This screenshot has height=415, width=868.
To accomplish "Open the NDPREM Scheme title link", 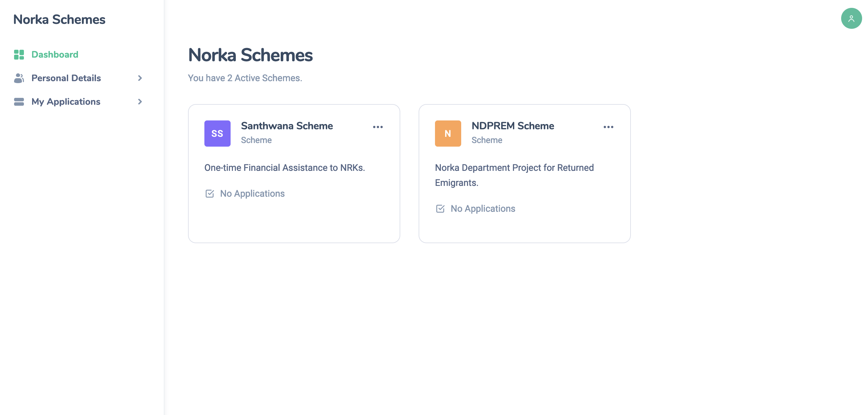I will (x=512, y=126).
